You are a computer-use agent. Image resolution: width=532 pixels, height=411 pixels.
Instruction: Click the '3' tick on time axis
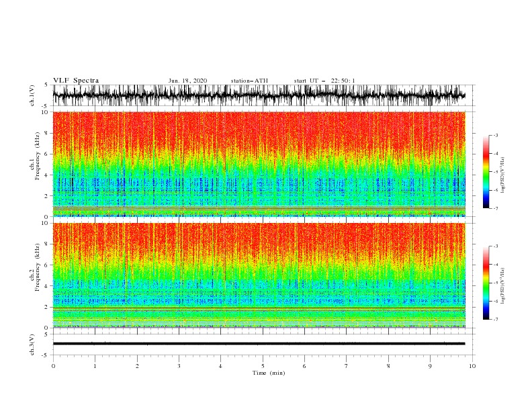tap(179, 366)
